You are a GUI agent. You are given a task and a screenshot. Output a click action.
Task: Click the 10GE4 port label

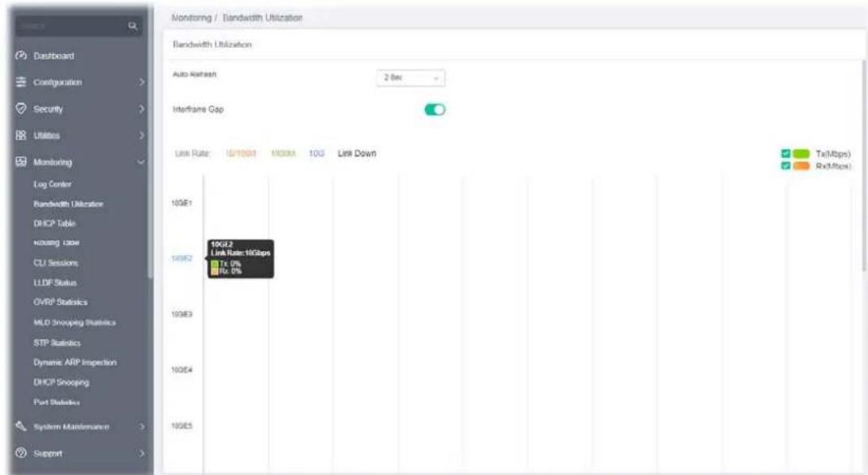[181, 369]
